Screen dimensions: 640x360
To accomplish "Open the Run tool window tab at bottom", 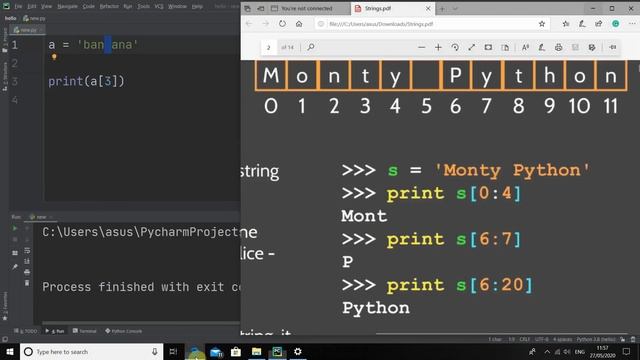I will [x=56, y=331].
